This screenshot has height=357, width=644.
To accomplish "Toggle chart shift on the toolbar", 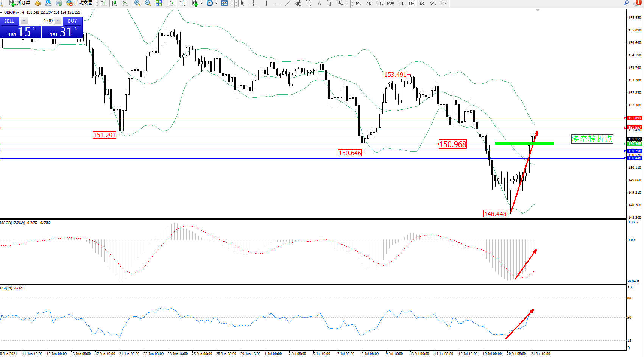I will pos(183,3).
